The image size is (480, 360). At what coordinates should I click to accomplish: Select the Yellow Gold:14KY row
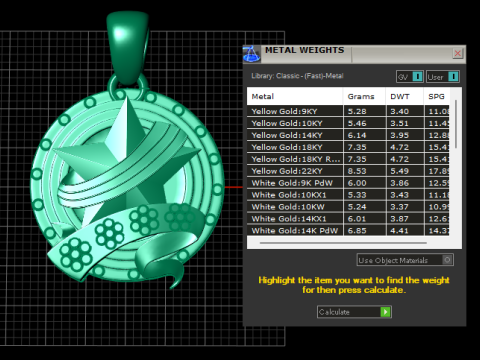point(348,135)
